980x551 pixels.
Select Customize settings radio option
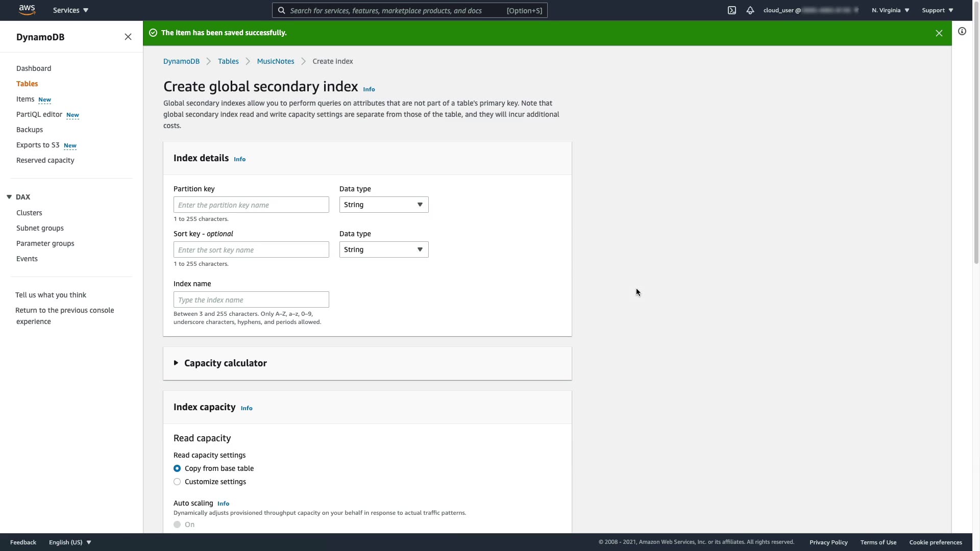pyautogui.click(x=177, y=482)
